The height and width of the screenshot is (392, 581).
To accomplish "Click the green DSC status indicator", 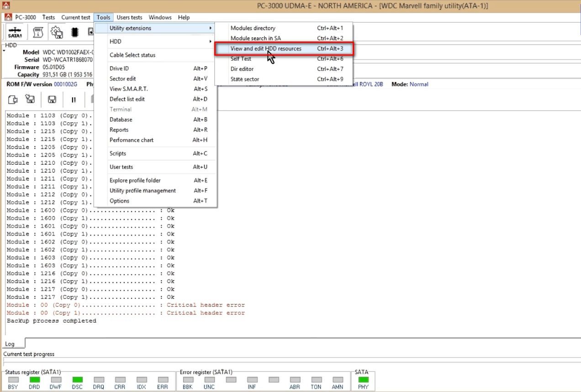I will pos(77,379).
